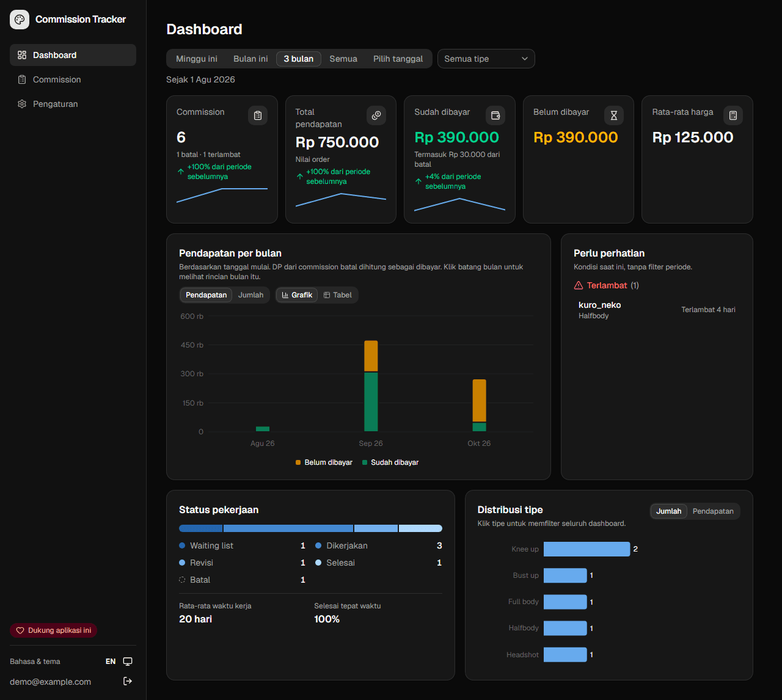Open the Pilih tanggal date picker
Screen dimensions: 782x700
tap(398, 59)
